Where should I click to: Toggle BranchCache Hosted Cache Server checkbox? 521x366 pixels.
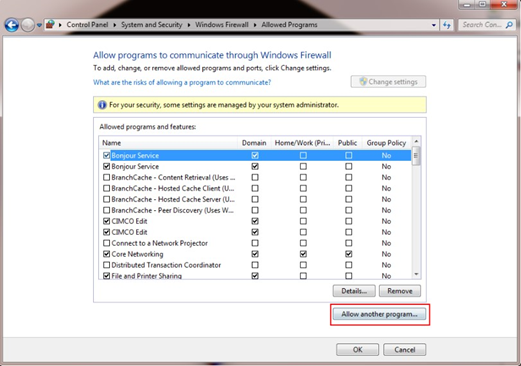pos(106,199)
